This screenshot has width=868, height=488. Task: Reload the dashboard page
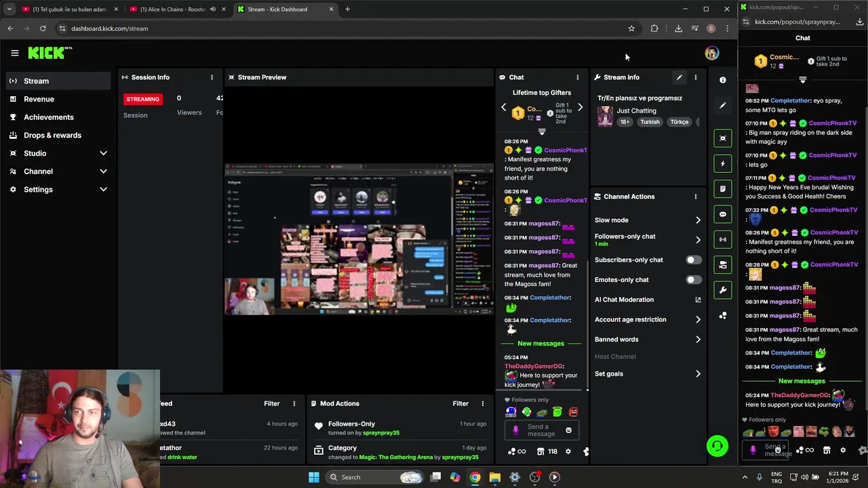[43, 28]
